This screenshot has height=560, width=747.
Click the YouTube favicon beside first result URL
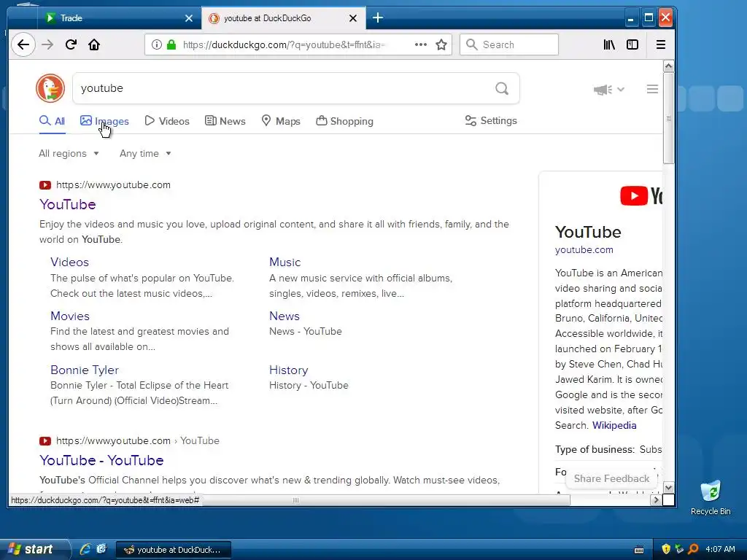45,184
